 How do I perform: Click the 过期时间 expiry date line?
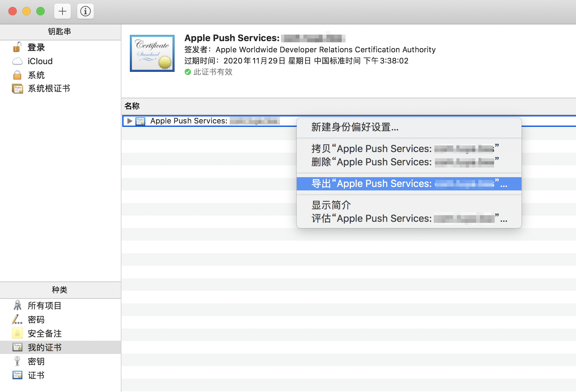[x=296, y=61]
